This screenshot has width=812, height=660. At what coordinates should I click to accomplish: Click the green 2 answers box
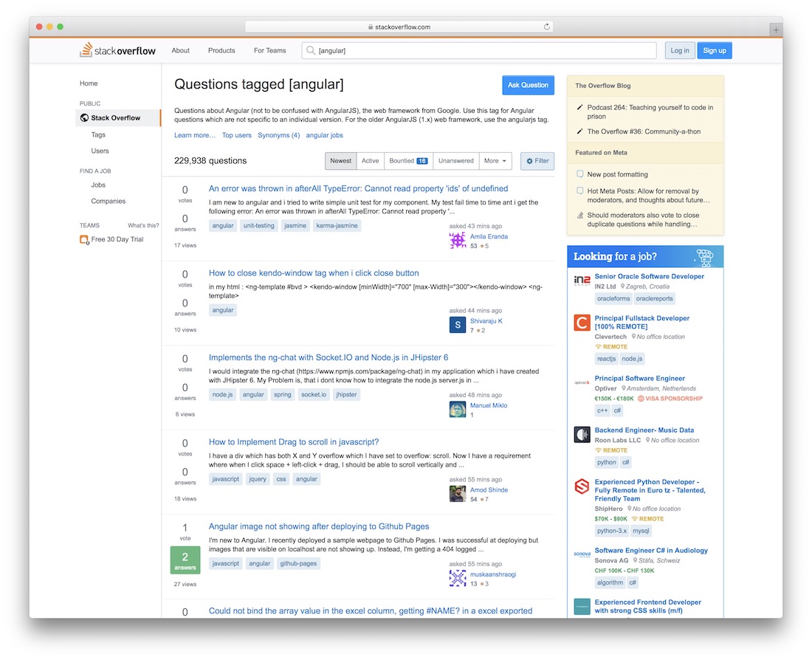click(185, 560)
